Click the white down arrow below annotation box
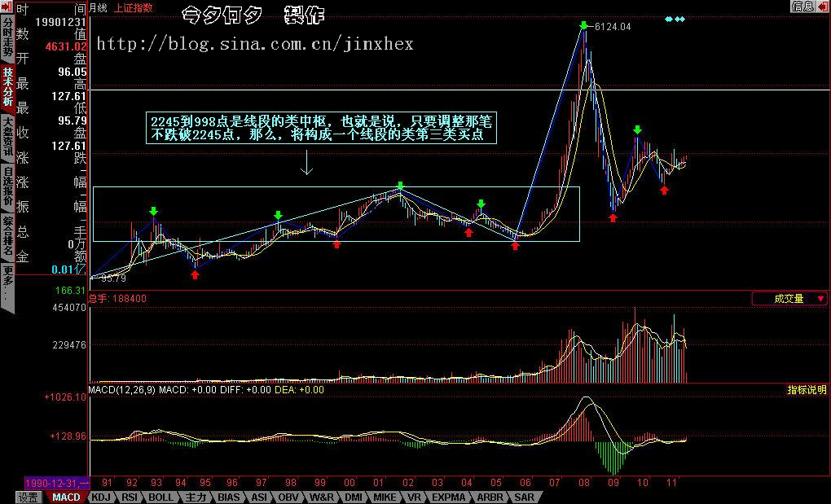Screen dimensions: 831x504 tap(306, 165)
